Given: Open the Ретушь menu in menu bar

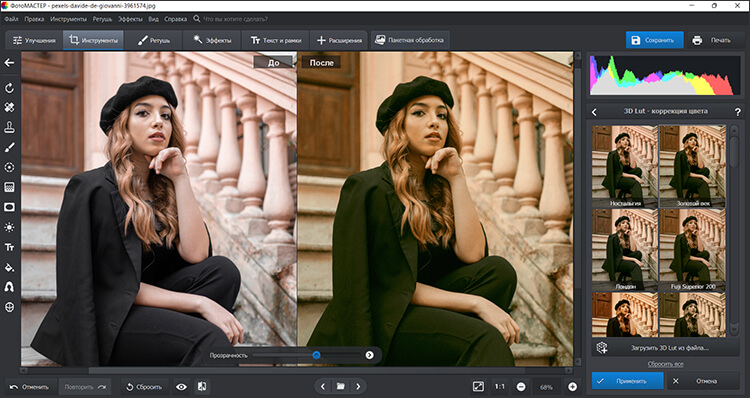Looking at the screenshot, I should (x=102, y=19).
